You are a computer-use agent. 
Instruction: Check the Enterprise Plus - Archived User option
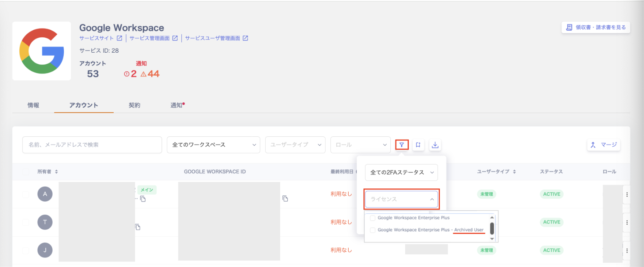[373, 230]
